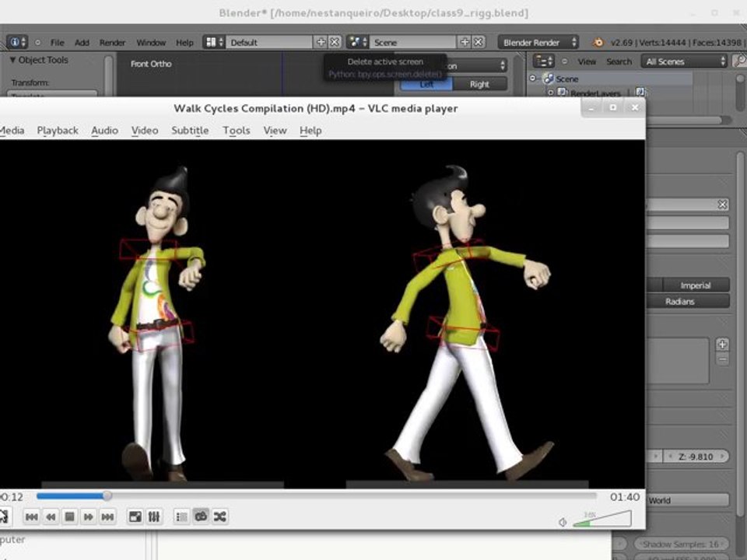Viewport: 747px width, 560px height.
Task: Click VLC step backward button
Action: pyautogui.click(x=51, y=516)
